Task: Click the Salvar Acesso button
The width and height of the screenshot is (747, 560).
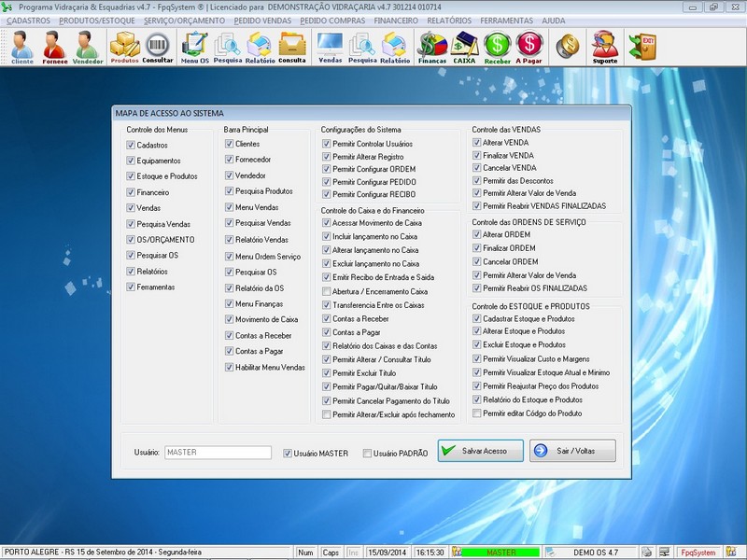Action: tap(479, 451)
